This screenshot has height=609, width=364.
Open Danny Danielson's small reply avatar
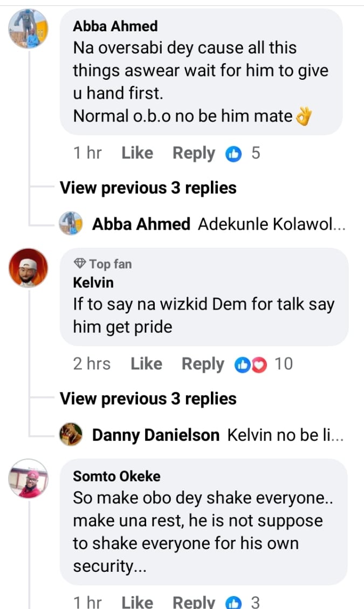tap(71, 435)
